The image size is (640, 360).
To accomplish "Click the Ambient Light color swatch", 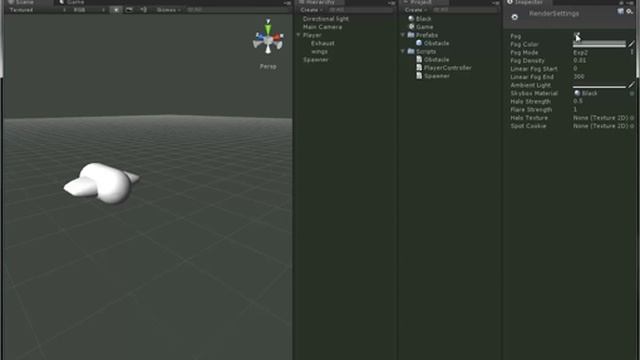I will pos(599,85).
